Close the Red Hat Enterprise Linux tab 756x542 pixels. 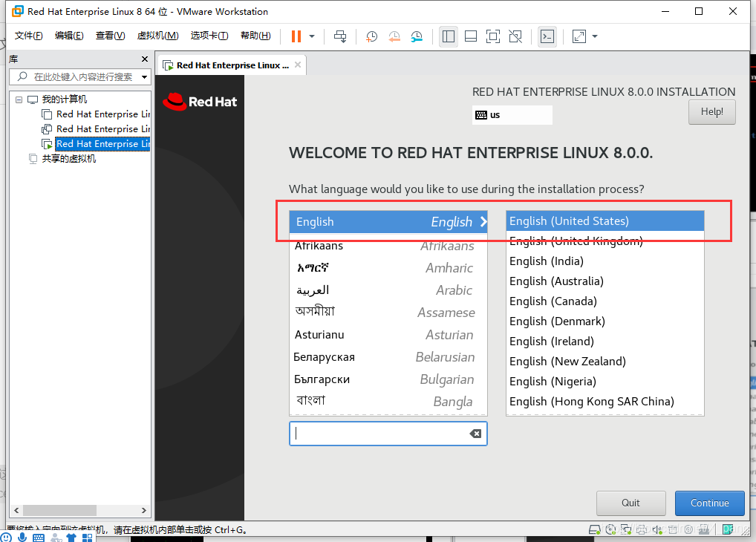point(298,65)
